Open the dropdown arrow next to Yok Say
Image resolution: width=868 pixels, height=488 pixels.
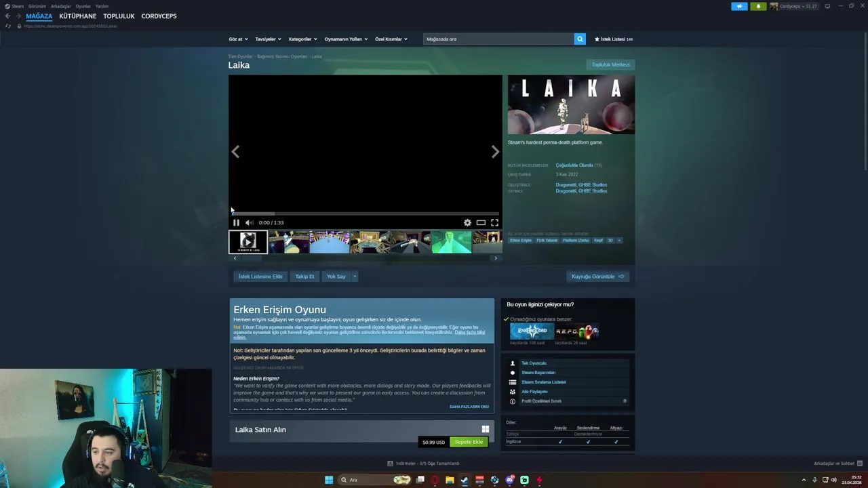coord(355,276)
